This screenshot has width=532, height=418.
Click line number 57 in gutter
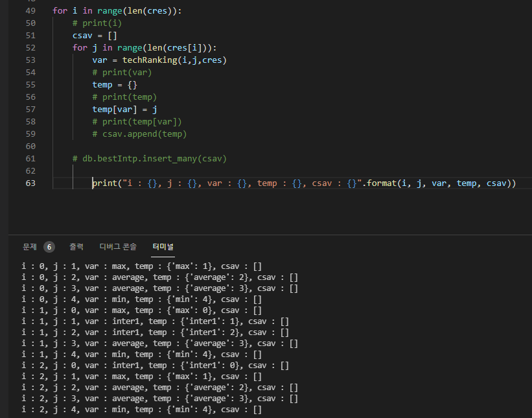(30, 110)
